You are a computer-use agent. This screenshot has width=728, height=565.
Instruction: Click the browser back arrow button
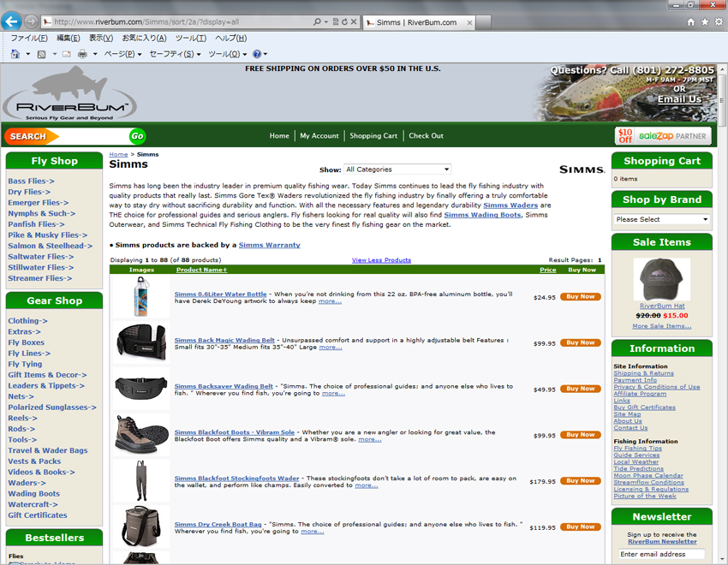coord(11,21)
